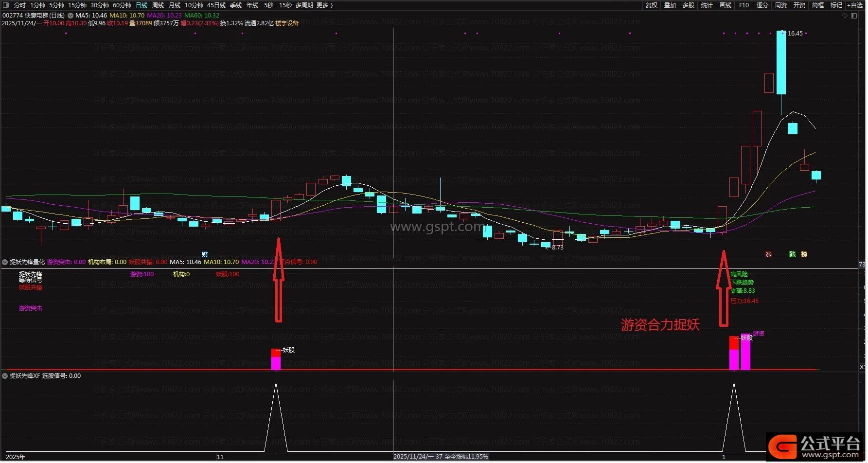Image resolution: width=868 pixels, height=463 pixels.
Task: Click the diamond marker icon at top right
Action: click(845, 16)
